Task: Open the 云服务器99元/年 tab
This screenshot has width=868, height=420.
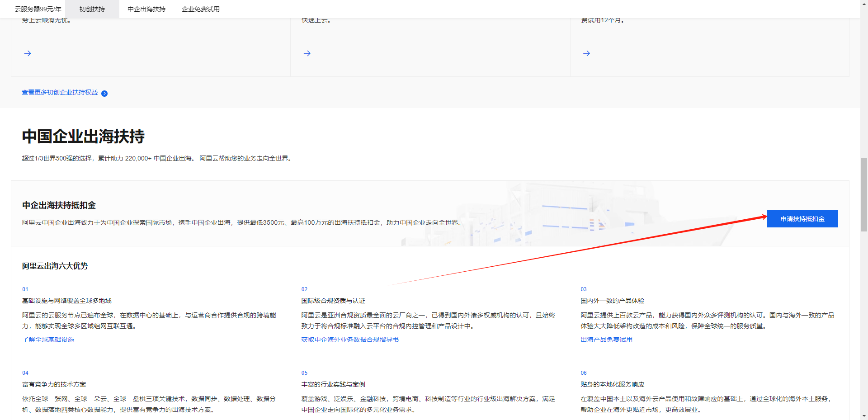Action: (38, 9)
